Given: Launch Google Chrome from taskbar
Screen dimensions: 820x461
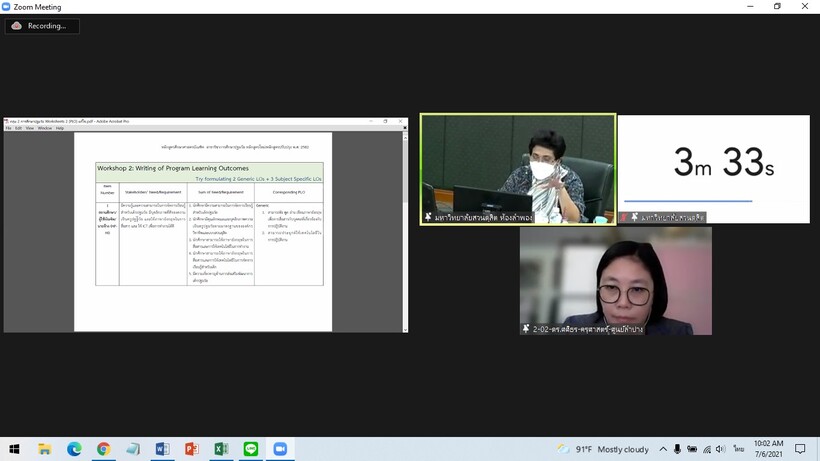Looking at the screenshot, I should click(104, 449).
